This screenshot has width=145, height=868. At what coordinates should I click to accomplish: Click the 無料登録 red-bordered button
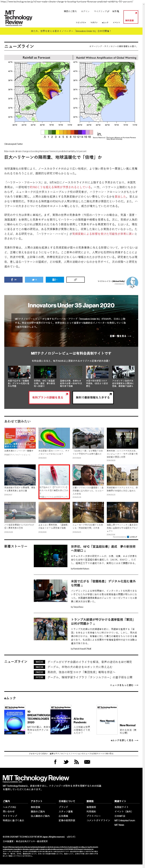pos(131,17)
